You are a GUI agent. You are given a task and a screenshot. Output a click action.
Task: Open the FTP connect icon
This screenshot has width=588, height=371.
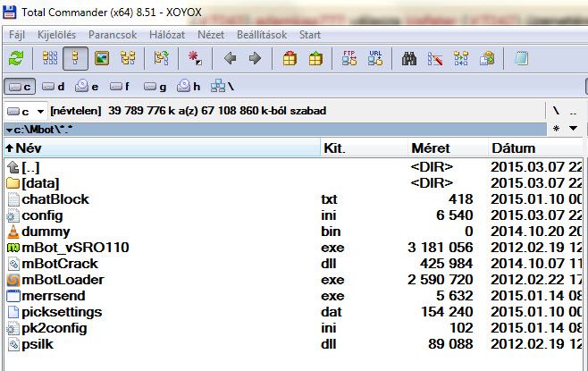click(349, 58)
